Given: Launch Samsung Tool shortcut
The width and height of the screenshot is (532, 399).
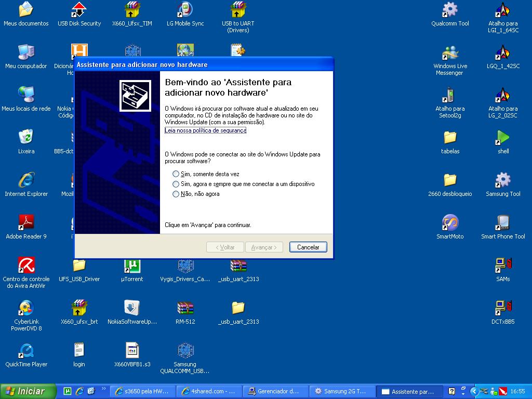Looking at the screenshot, I should [503, 184].
